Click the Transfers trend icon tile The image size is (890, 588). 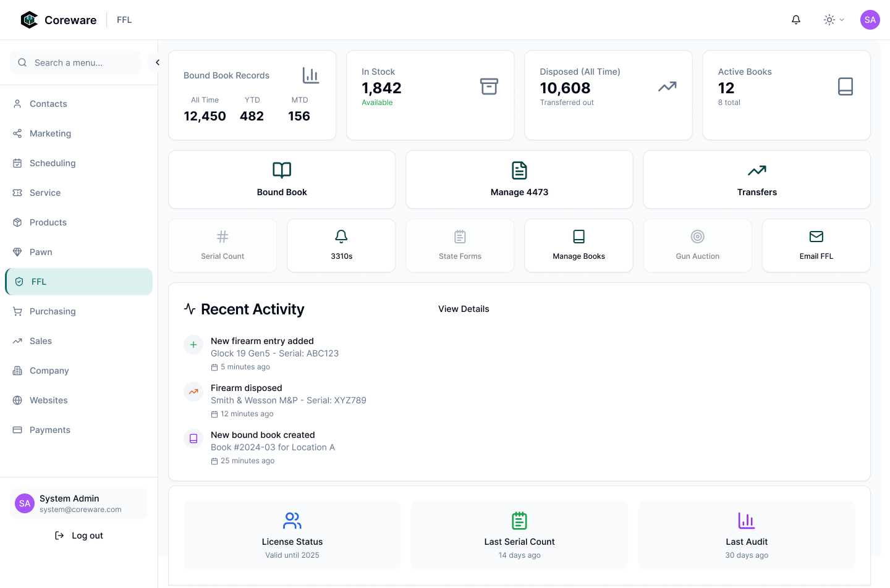[756, 180]
